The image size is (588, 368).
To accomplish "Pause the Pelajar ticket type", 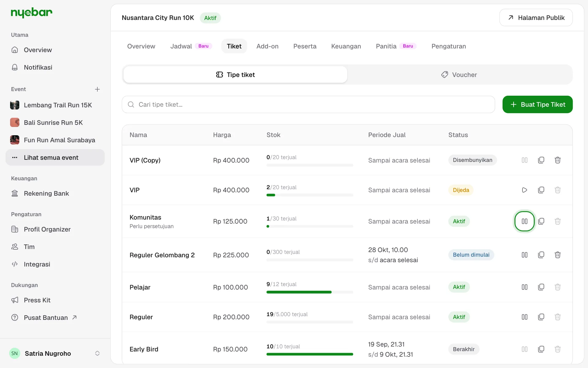I will 524,287.
